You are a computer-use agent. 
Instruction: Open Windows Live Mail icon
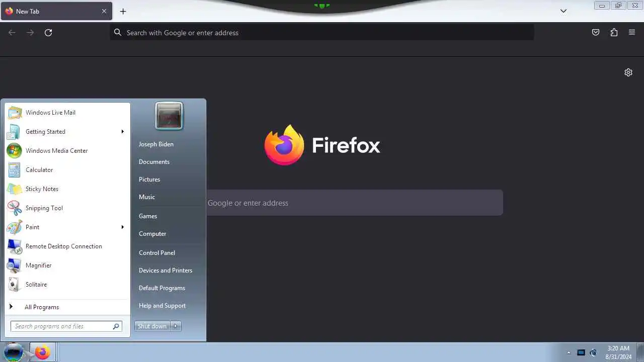coord(14,113)
